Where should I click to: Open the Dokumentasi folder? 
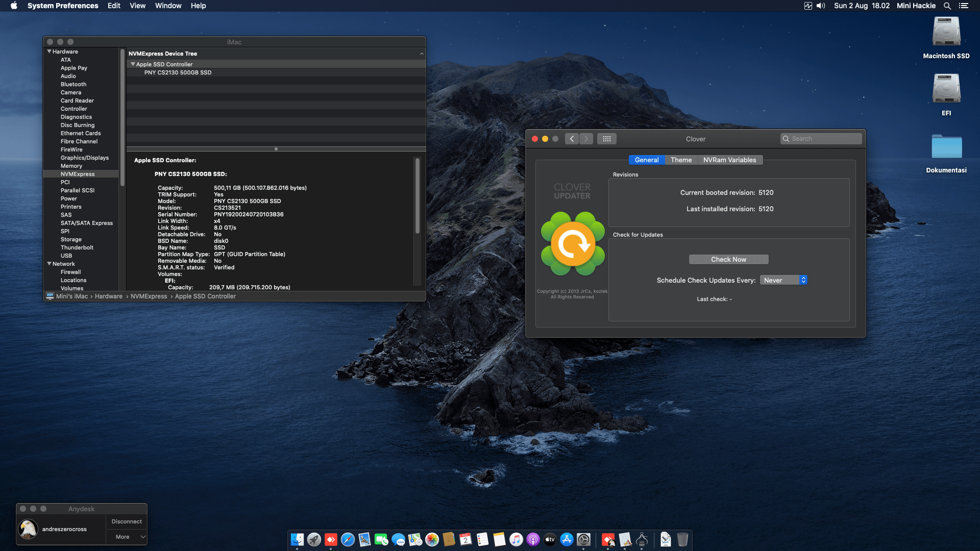tap(946, 147)
